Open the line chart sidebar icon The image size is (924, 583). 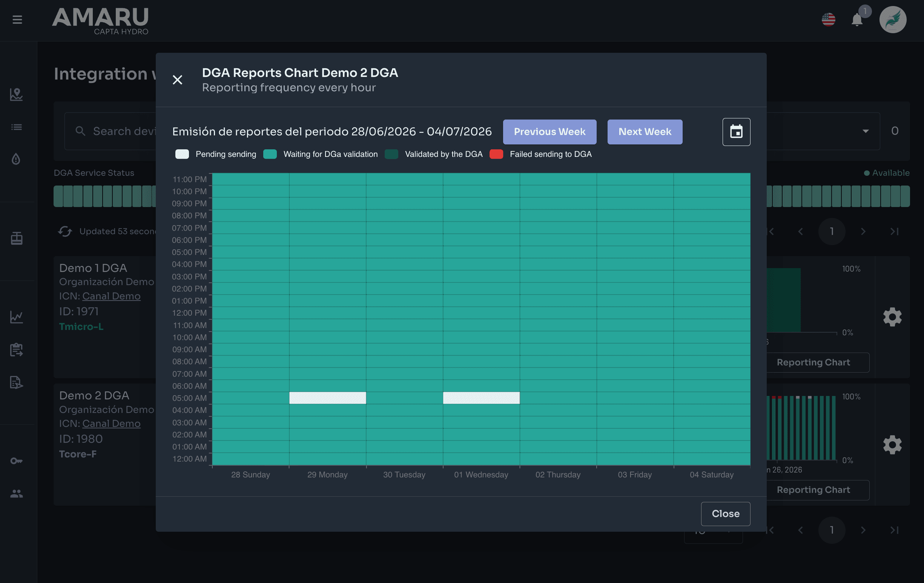(17, 317)
